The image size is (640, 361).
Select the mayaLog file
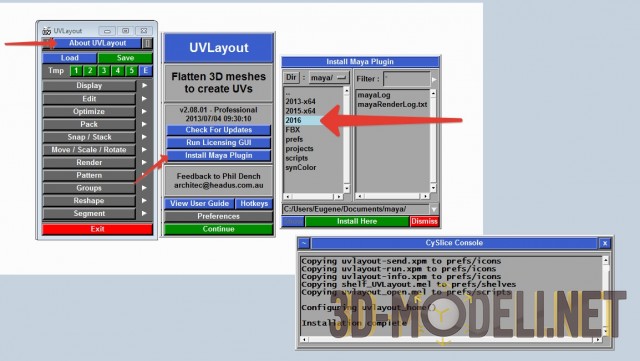(x=374, y=95)
